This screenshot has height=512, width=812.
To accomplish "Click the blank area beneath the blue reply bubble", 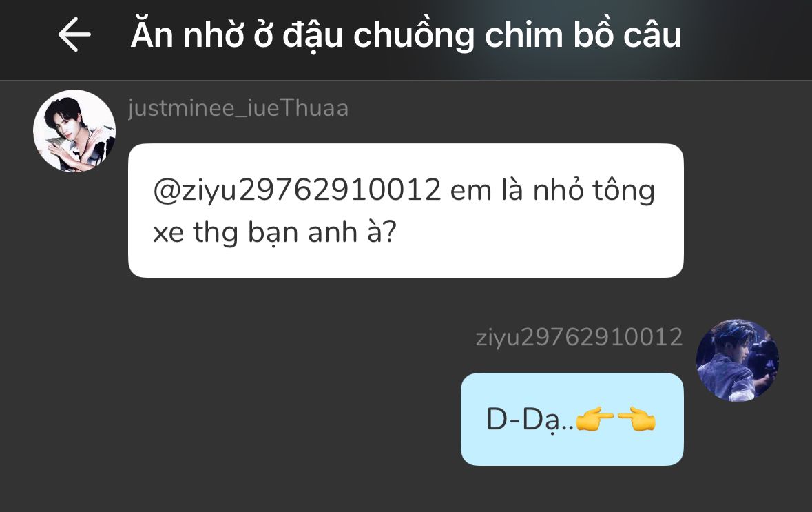I will click(x=572, y=490).
